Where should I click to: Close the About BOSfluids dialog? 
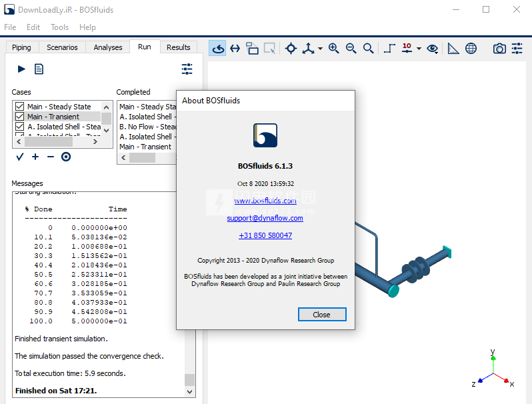point(322,315)
